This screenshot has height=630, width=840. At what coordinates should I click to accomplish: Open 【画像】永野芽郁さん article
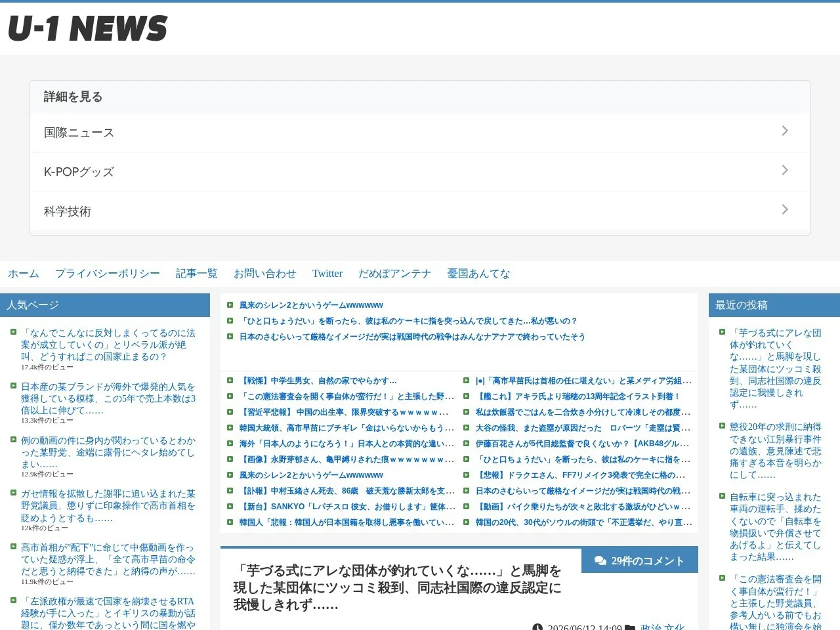(347, 459)
